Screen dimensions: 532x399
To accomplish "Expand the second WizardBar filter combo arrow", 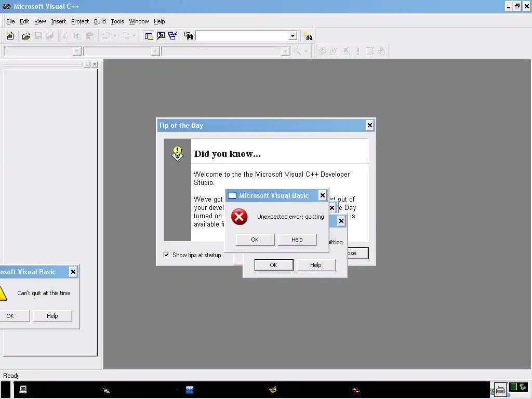I will click(x=155, y=51).
